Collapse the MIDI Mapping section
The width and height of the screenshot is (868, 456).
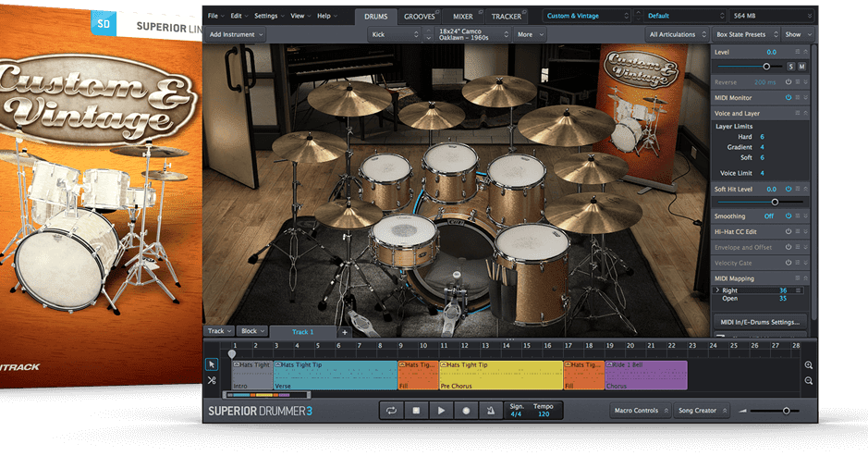click(805, 278)
